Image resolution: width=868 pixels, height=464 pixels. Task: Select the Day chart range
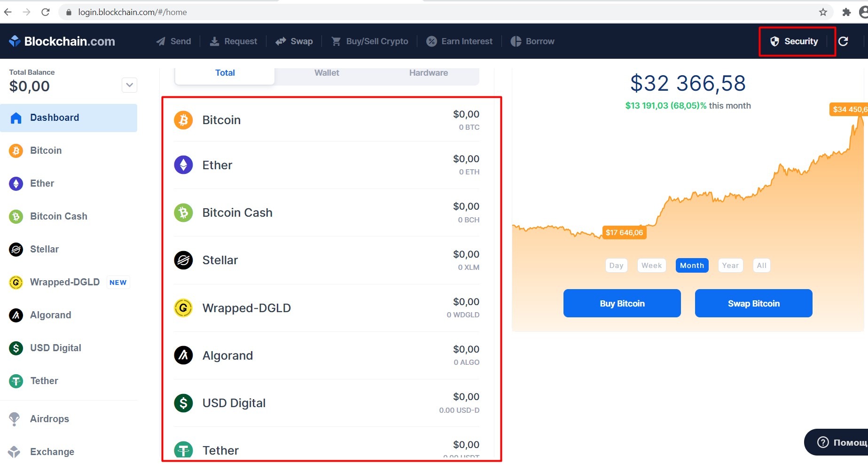[x=616, y=266]
